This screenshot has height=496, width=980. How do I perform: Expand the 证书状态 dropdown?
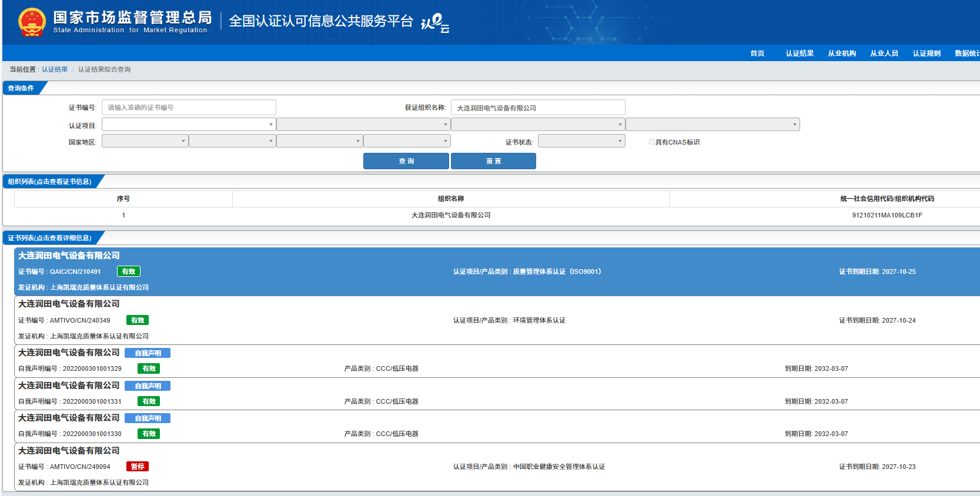point(581,141)
